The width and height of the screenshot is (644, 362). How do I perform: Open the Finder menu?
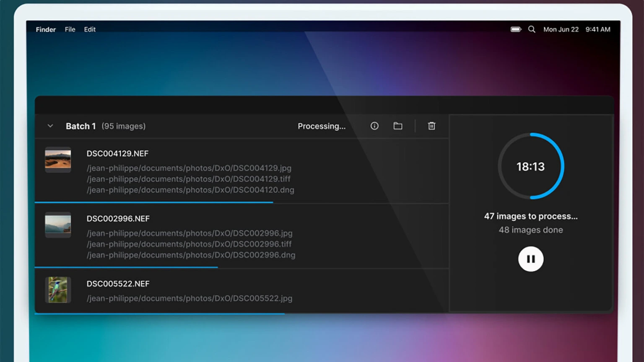(46, 29)
